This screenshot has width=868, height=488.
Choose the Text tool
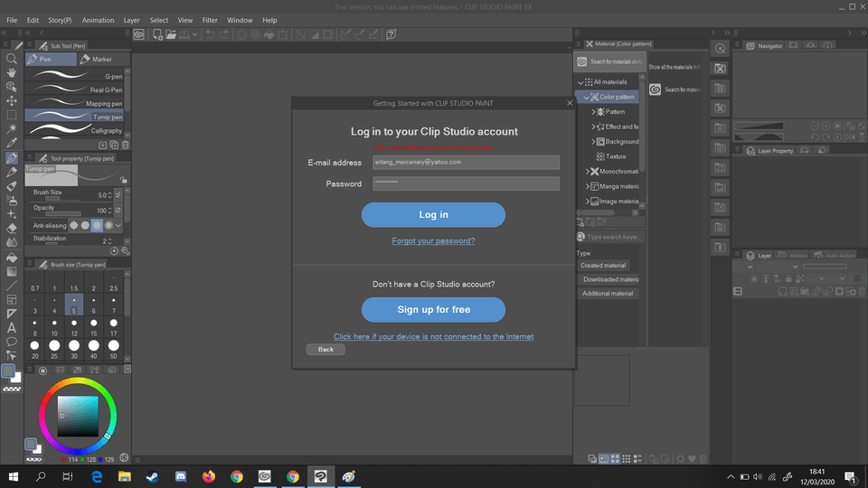pyautogui.click(x=12, y=327)
